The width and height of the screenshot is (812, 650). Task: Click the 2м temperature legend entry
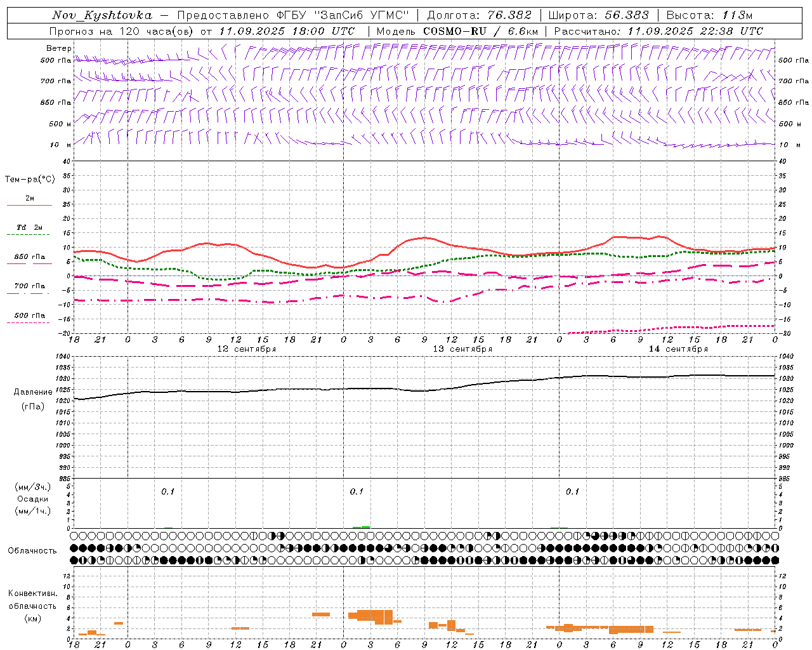click(x=30, y=199)
